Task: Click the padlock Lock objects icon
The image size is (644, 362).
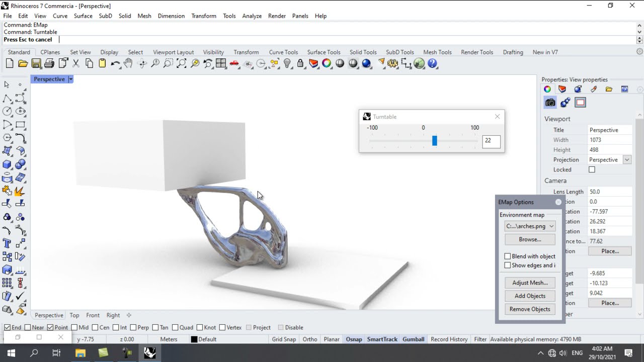Action: click(x=300, y=63)
